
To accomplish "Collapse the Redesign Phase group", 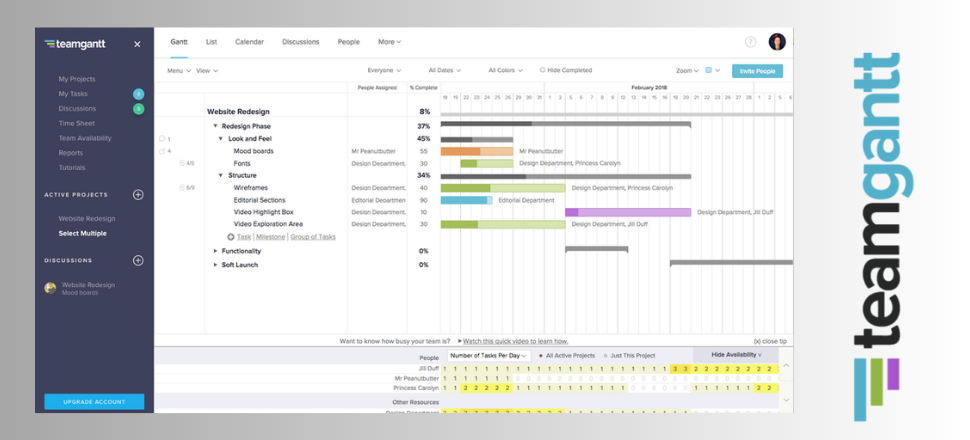I will 215,126.
